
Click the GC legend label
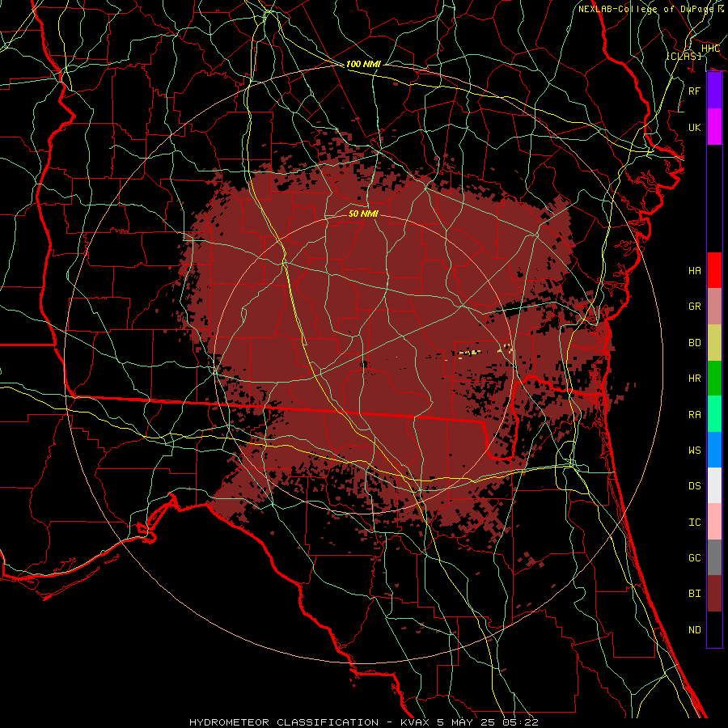tap(695, 558)
